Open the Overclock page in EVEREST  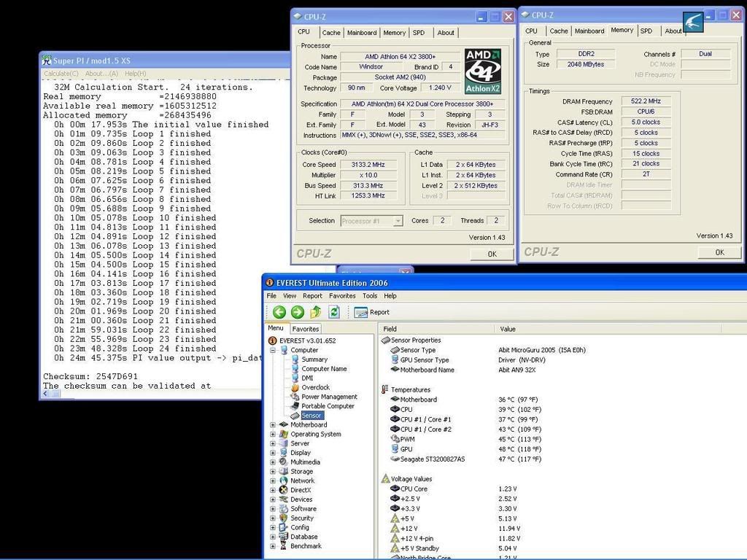(315, 387)
